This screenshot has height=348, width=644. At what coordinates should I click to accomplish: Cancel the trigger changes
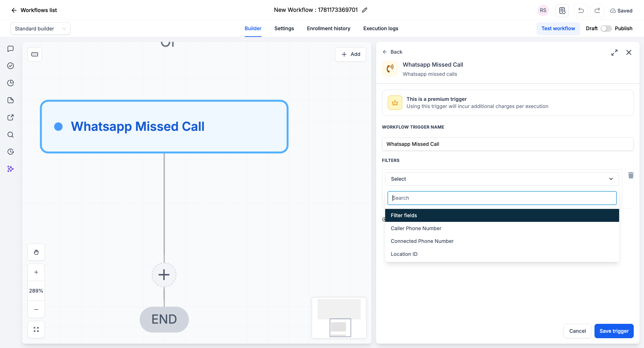[x=577, y=331]
